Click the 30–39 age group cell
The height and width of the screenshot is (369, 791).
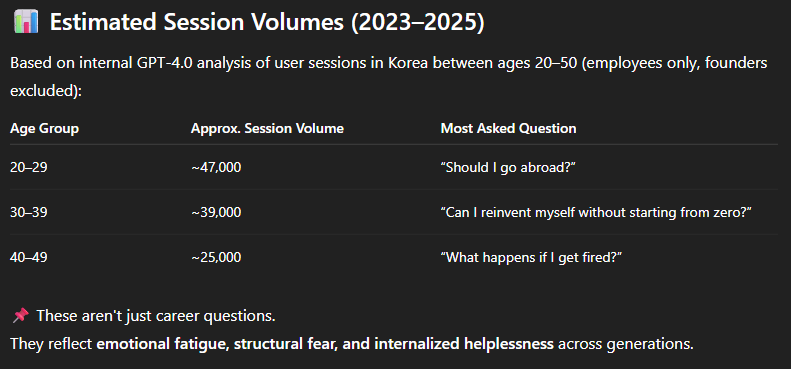pyautogui.click(x=29, y=213)
